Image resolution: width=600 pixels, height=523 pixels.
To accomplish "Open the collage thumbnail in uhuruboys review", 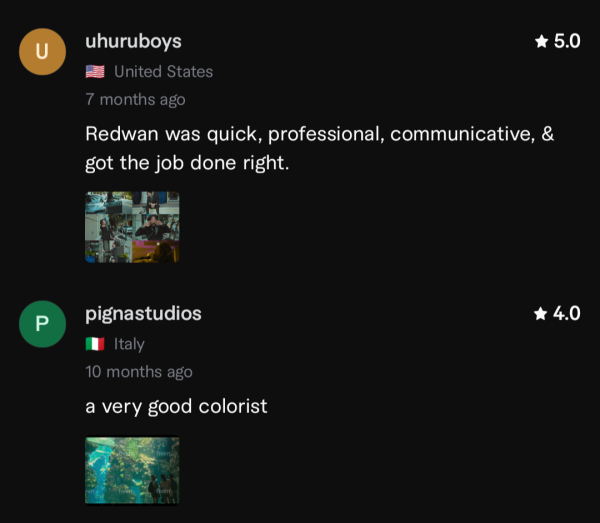I will tap(132, 227).
